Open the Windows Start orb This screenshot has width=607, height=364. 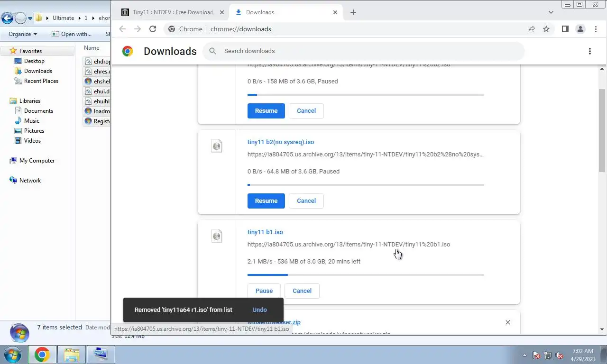point(13,355)
